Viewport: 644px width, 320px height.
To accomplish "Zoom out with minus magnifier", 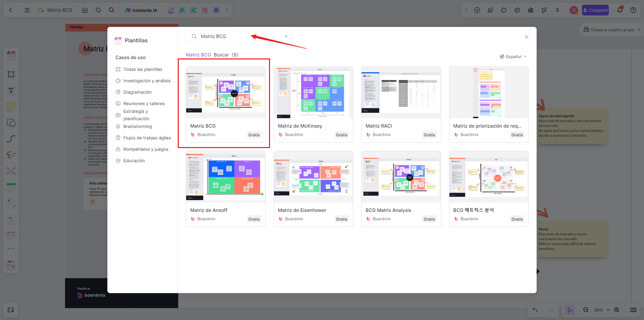I will (586, 310).
